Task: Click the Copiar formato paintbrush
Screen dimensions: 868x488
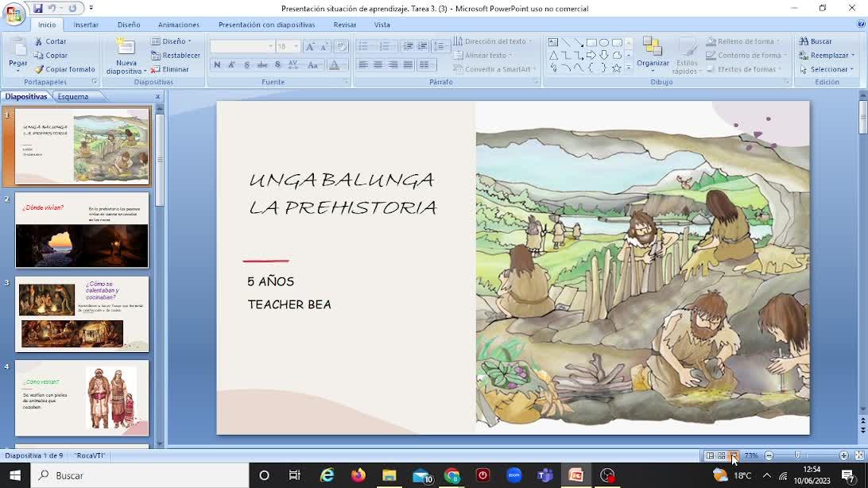Action: tap(38, 69)
